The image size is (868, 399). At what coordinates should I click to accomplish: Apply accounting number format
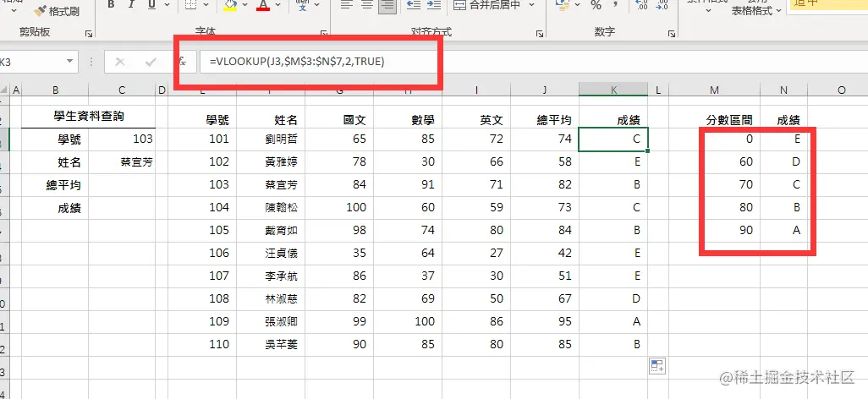tap(563, 4)
